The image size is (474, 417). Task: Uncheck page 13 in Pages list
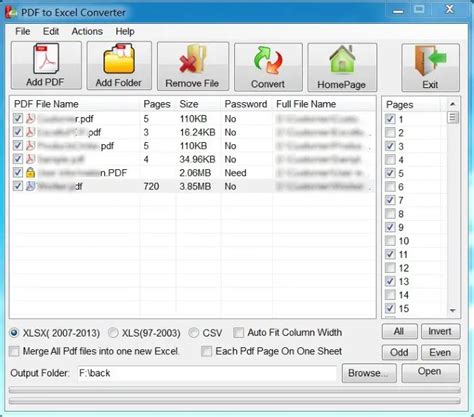click(x=390, y=281)
